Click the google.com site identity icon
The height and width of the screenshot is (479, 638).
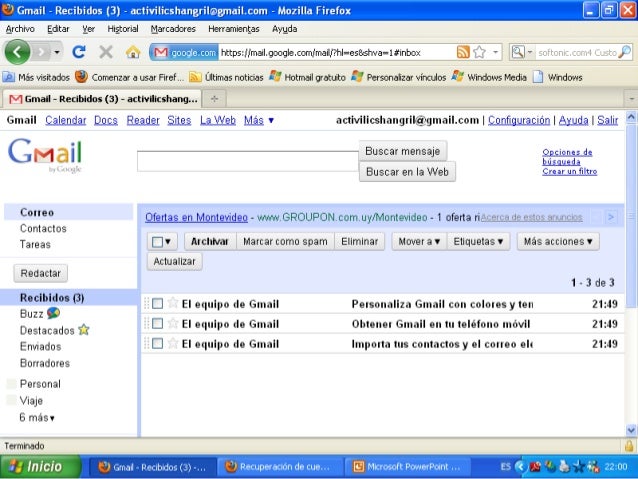click(x=184, y=52)
